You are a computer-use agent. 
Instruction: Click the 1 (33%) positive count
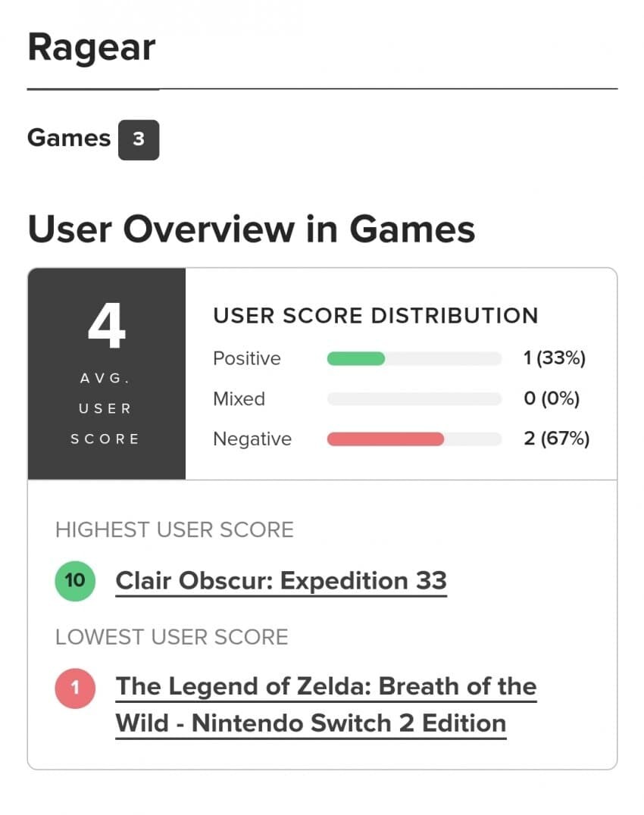[555, 358]
